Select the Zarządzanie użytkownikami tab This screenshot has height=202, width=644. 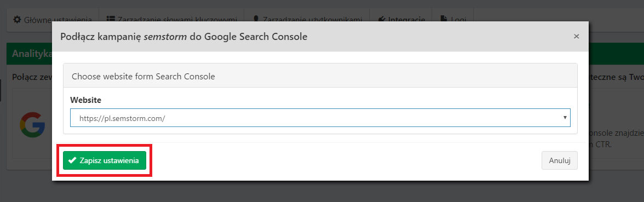click(x=307, y=19)
